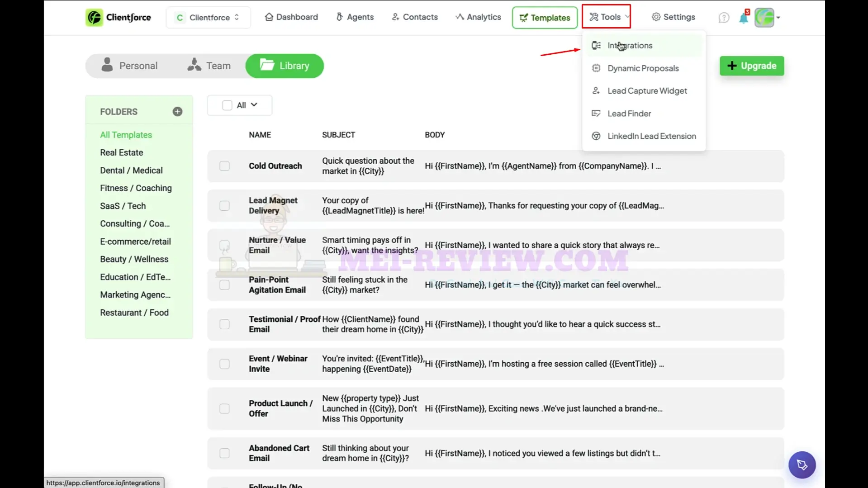Open the Templates page
Image resolution: width=868 pixels, height=488 pixels.
pyautogui.click(x=545, y=18)
